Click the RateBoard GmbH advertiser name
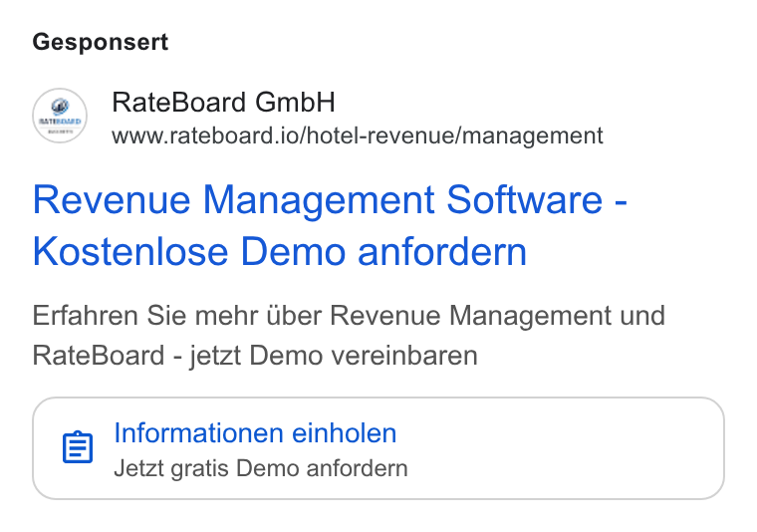 point(223,102)
